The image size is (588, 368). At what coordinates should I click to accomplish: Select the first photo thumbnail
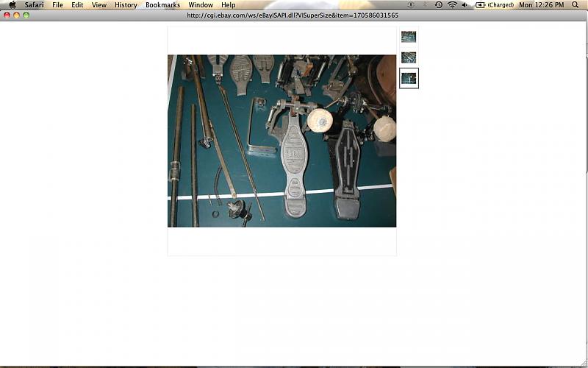point(409,37)
